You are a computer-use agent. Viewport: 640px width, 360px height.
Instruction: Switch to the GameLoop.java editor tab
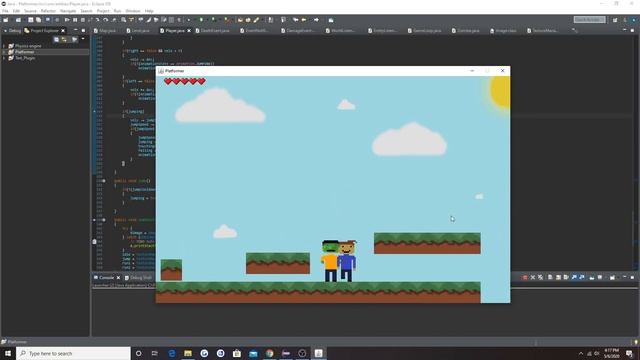(425, 31)
